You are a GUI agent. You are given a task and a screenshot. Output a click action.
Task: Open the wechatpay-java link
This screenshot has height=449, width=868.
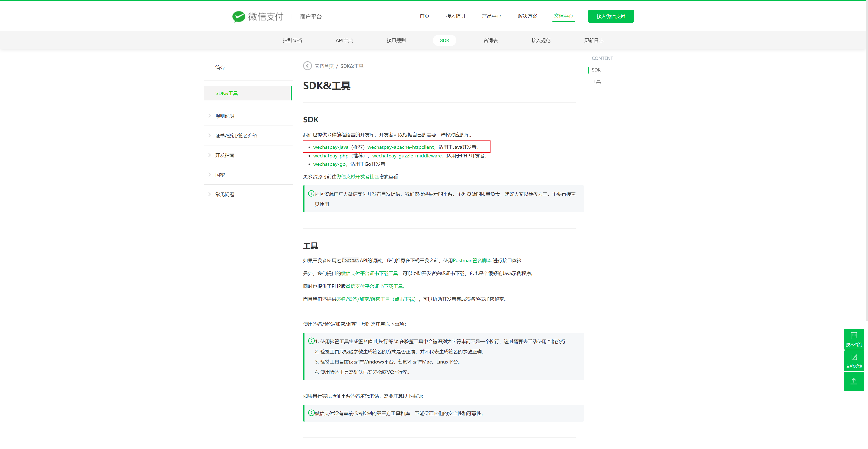(330, 147)
